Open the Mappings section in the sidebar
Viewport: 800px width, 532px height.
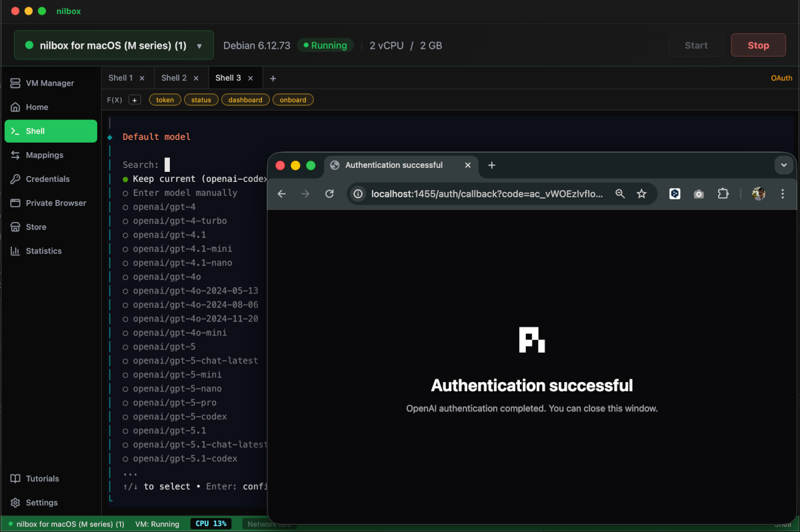[x=51, y=155]
